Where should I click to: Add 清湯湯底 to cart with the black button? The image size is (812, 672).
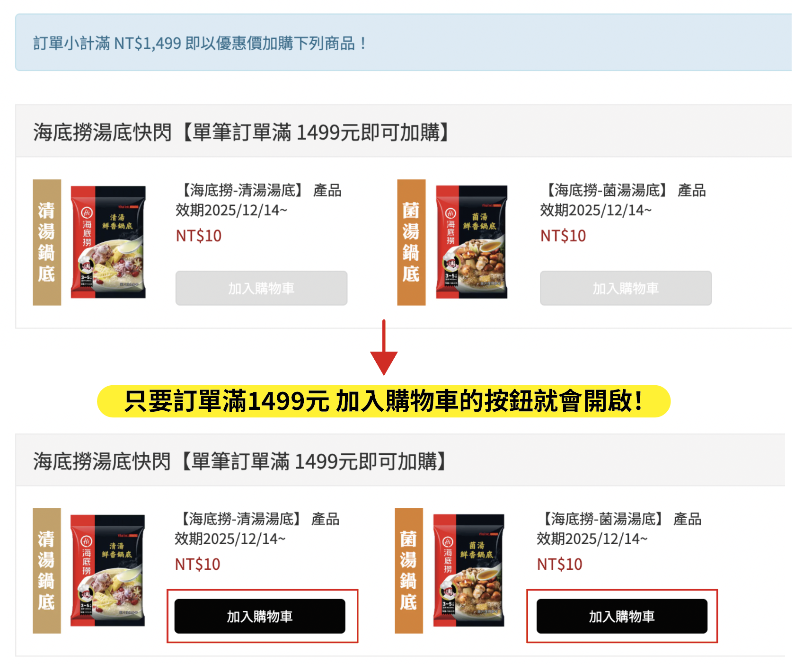point(260,616)
